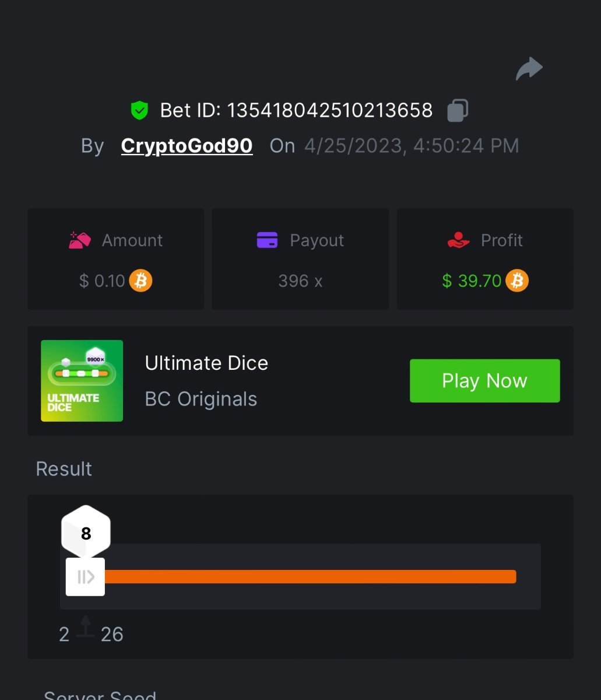Click the red Profit hand icon

[459, 240]
